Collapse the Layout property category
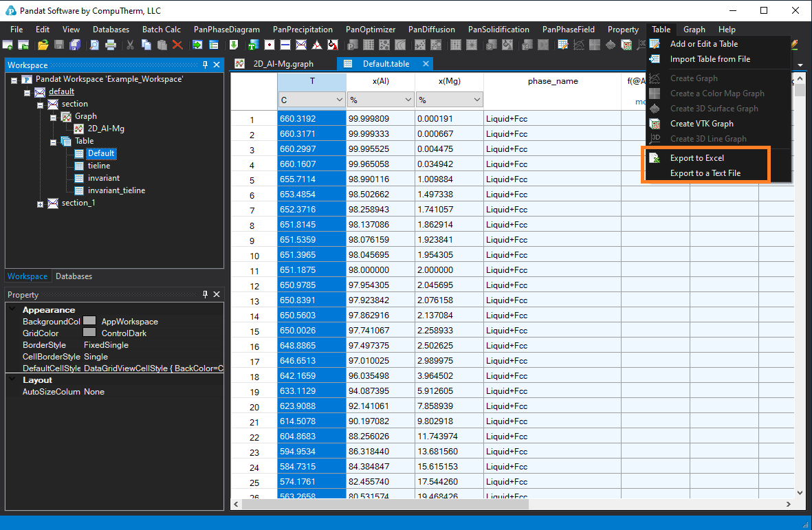The height and width of the screenshot is (530, 812). click(x=12, y=379)
